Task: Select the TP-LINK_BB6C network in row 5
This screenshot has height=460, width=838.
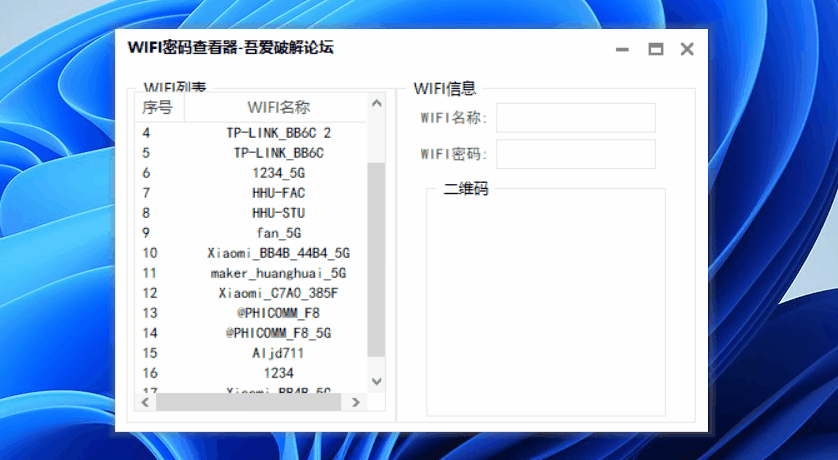Action: pos(251,153)
